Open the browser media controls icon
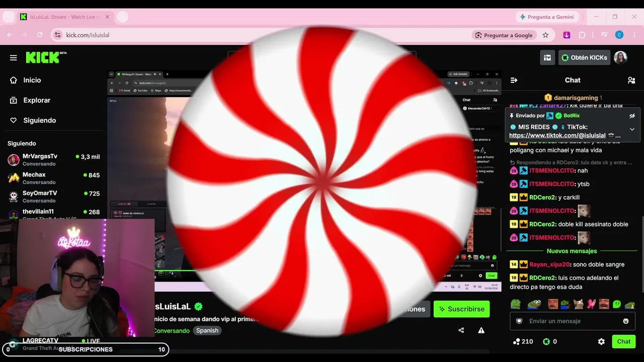Screen dimensions: 644x362 click(604, 35)
